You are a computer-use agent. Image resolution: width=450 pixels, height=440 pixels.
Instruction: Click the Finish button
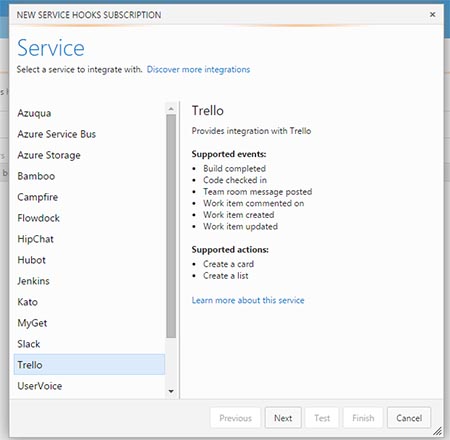pyautogui.click(x=363, y=418)
